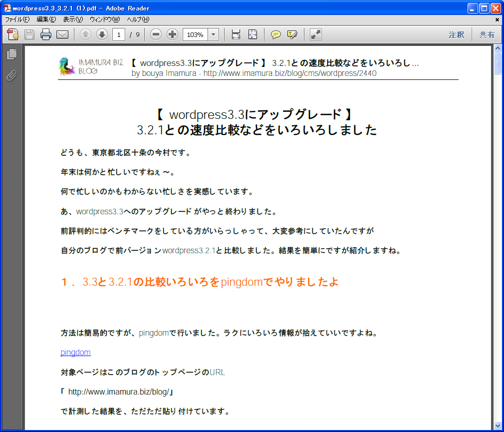This screenshot has height=432, width=504.
Task: Show attachments paperclip panel icon
Action: (x=11, y=76)
